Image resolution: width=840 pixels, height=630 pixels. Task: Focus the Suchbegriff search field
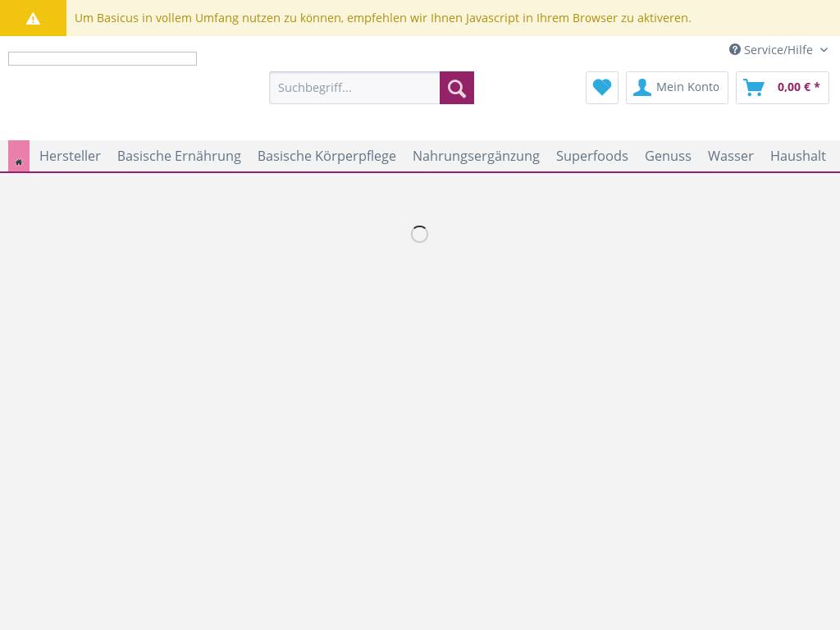(x=354, y=88)
